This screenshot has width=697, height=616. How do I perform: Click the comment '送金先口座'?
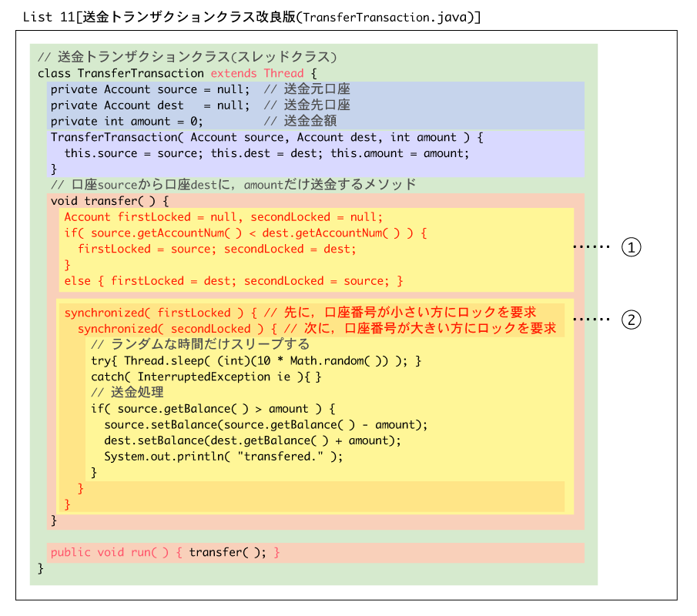tap(307, 105)
